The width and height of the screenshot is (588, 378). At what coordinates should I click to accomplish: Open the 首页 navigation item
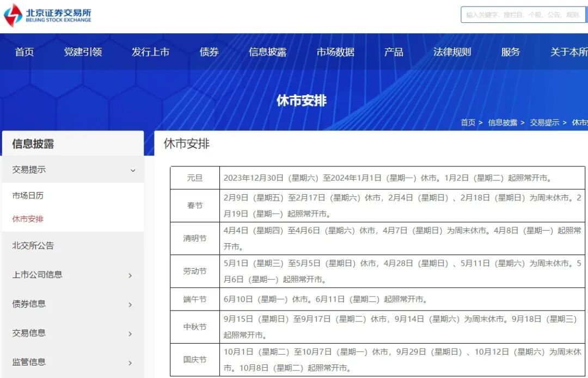[x=24, y=52]
